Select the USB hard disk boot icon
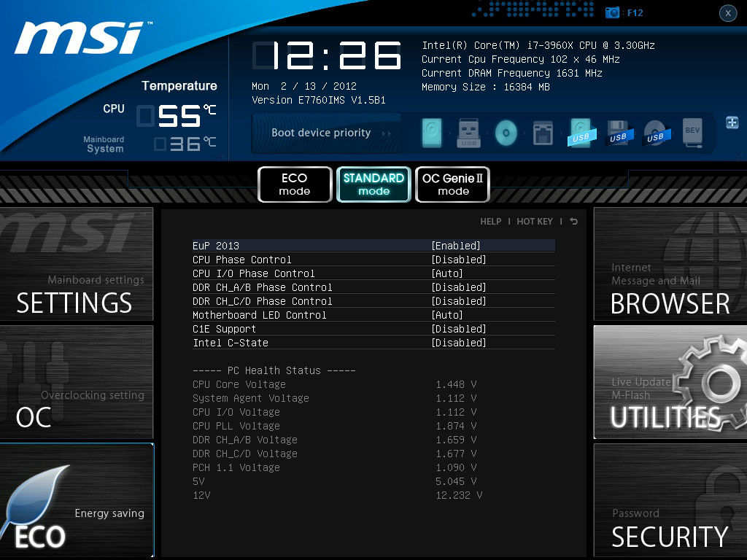 pos(581,133)
